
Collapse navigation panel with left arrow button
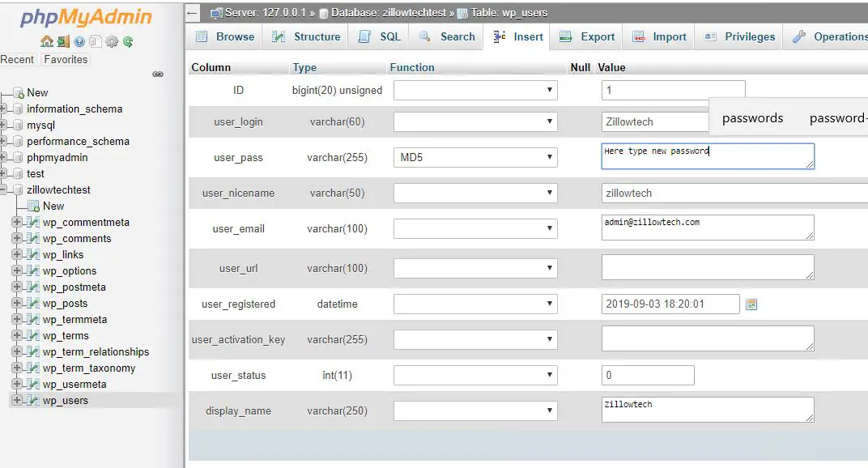(x=192, y=13)
